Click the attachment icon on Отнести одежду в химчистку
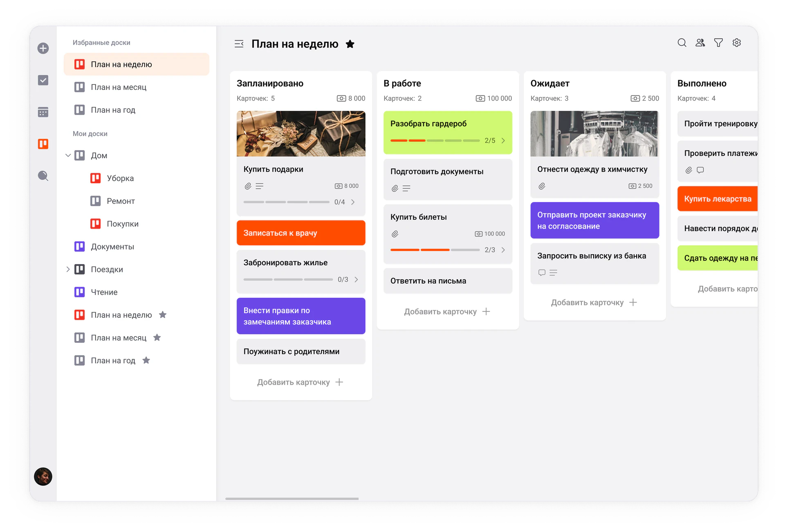The width and height of the screenshot is (785, 532). pos(542,186)
